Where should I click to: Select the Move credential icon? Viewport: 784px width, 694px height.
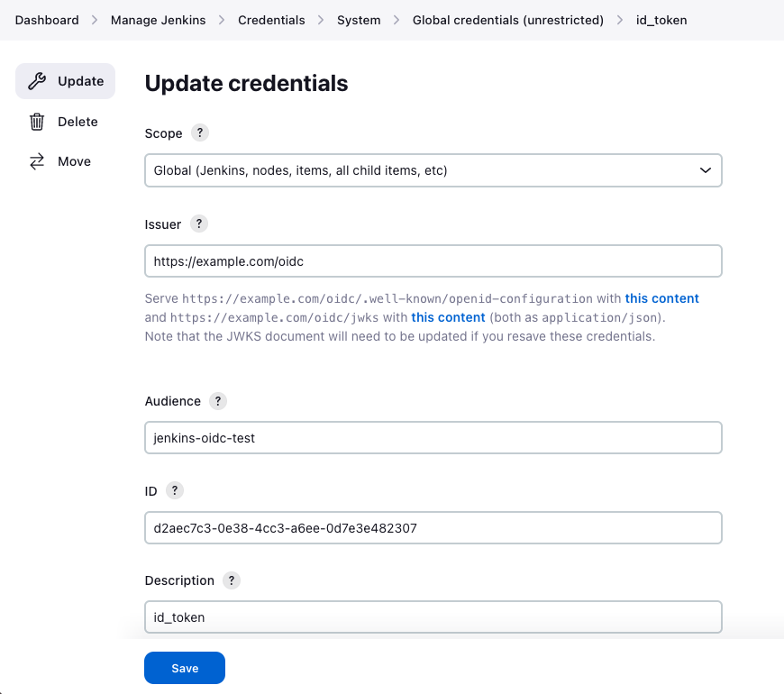point(36,160)
